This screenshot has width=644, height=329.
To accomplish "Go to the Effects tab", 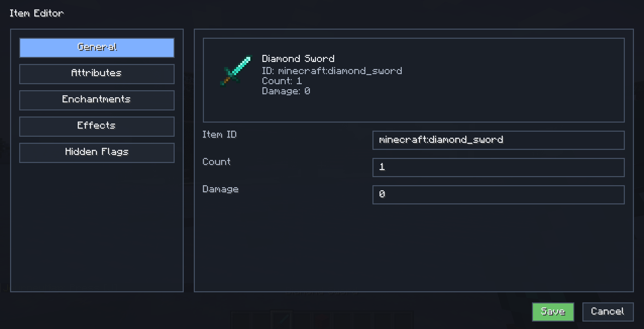I will point(97,126).
